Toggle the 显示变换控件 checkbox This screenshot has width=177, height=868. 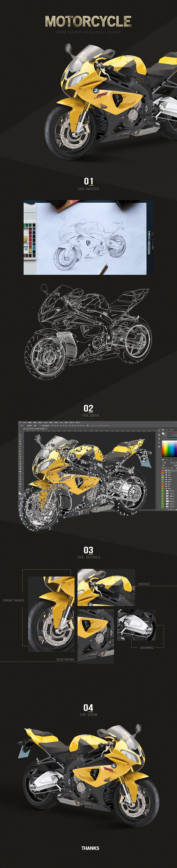coord(41,426)
